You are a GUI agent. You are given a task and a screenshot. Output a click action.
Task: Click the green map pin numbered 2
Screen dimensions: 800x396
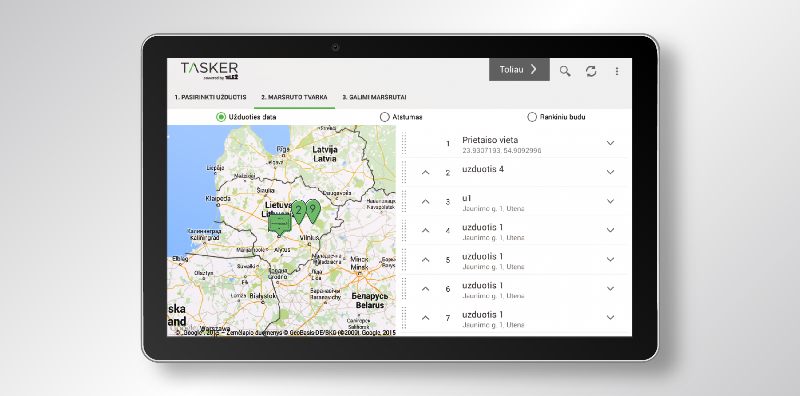pyautogui.click(x=298, y=211)
